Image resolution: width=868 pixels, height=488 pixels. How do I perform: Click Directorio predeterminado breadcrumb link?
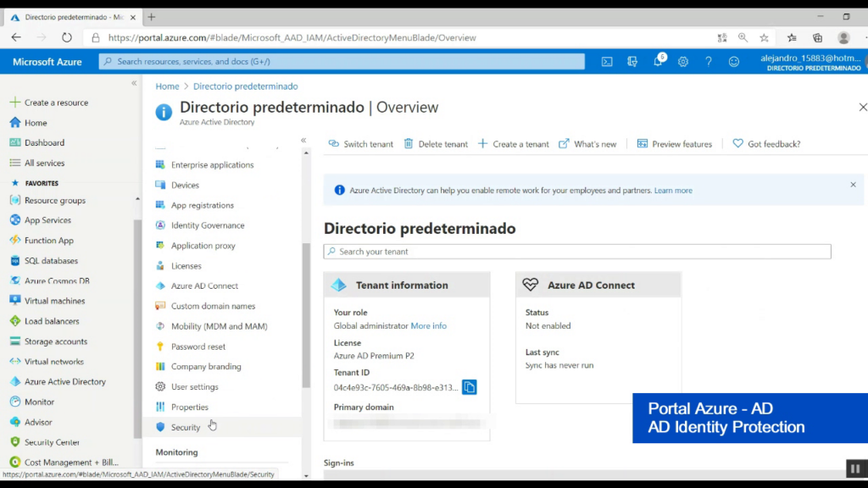pyautogui.click(x=245, y=86)
